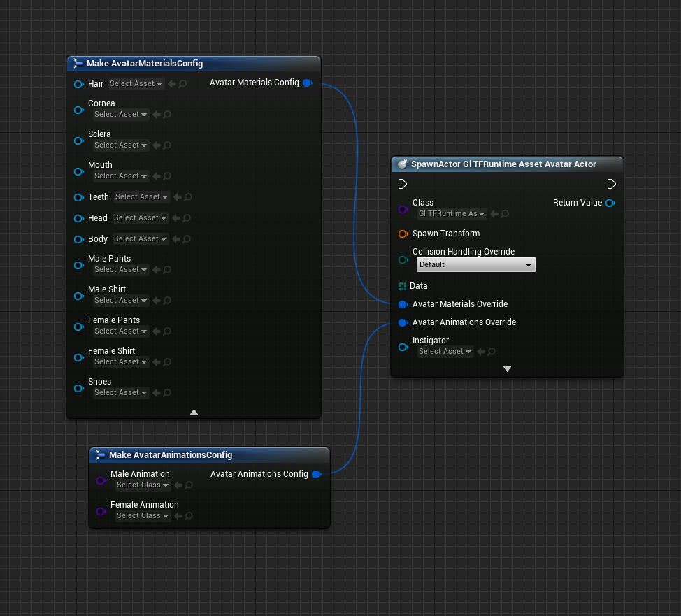This screenshot has width=681, height=616.
Task: Click the browse magnifier icon in the Shoes row
Action: tap(167, 393)
